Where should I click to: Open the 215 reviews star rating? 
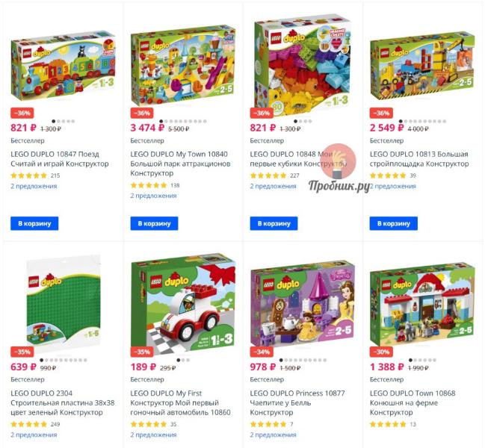(x=28, y=175)
